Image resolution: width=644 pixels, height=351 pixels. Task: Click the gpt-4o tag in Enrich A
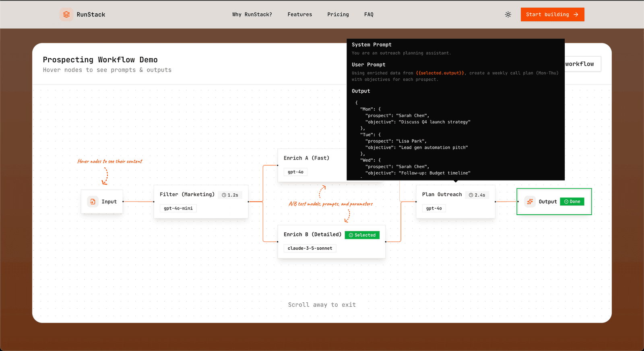pyautogui.click(x=295, y=172)
